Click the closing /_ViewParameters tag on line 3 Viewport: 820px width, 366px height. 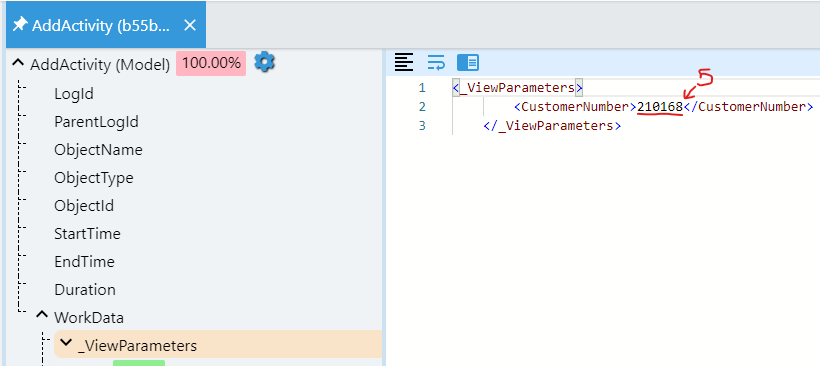pos(552,126)
